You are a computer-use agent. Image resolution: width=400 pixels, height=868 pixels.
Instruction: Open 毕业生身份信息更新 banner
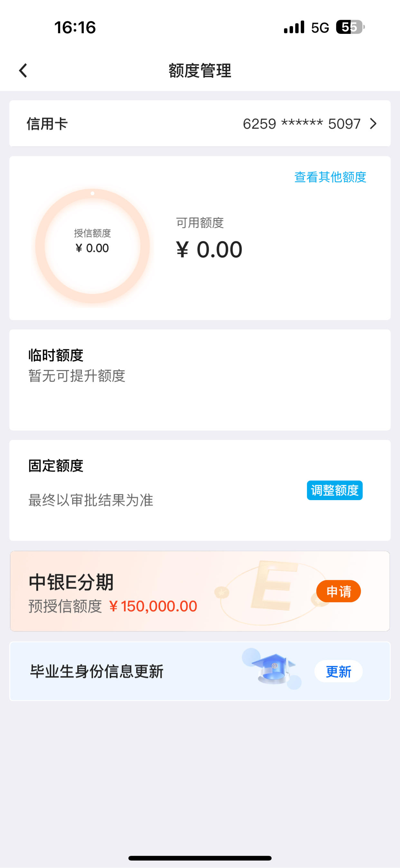200,671
